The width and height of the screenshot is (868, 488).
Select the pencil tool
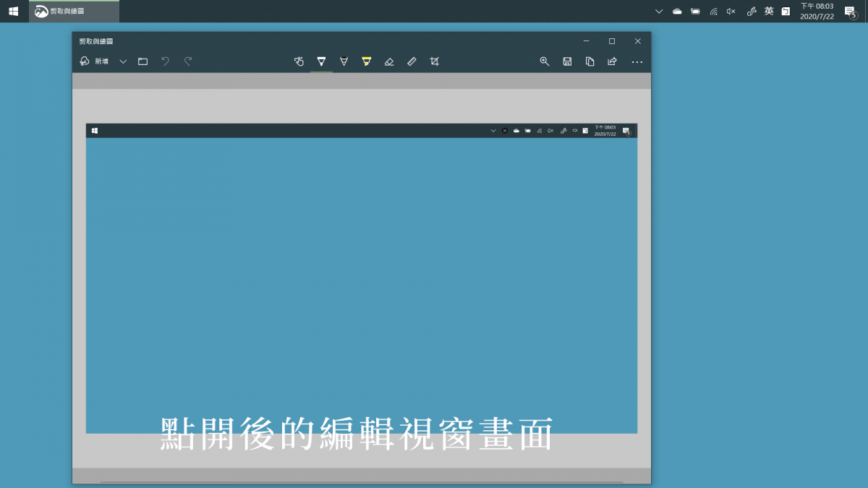[344, 61]
